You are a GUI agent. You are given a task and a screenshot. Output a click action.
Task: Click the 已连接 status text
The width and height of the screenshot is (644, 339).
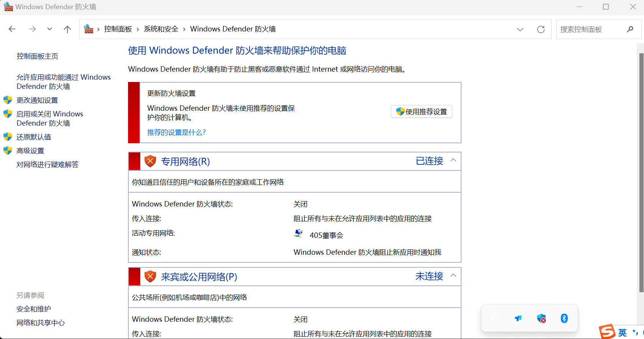click(429, 161)
